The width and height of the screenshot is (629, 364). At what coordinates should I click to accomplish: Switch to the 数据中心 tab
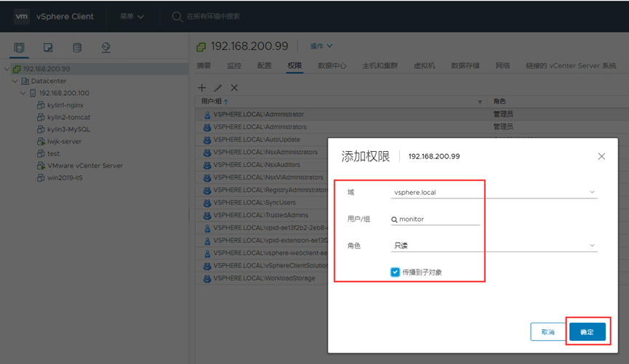point(332,65)
